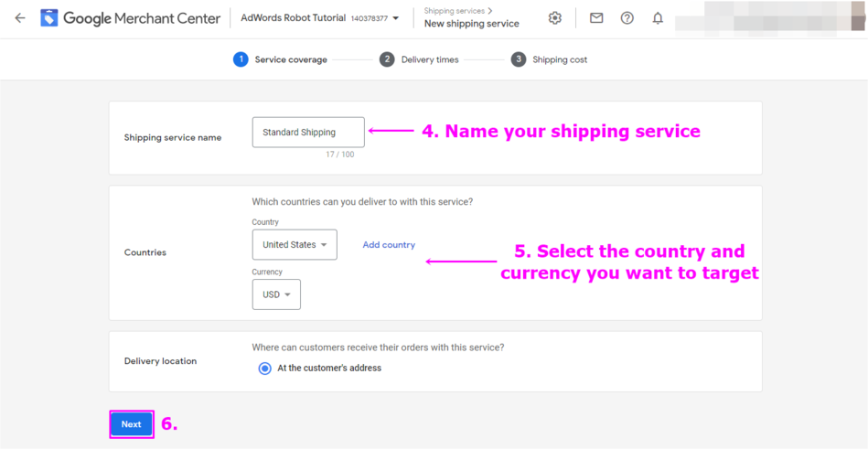Viewport: 868px width, 449px height.
Task: Open the USD currency dropdown
Action: (x=276, y=294)
